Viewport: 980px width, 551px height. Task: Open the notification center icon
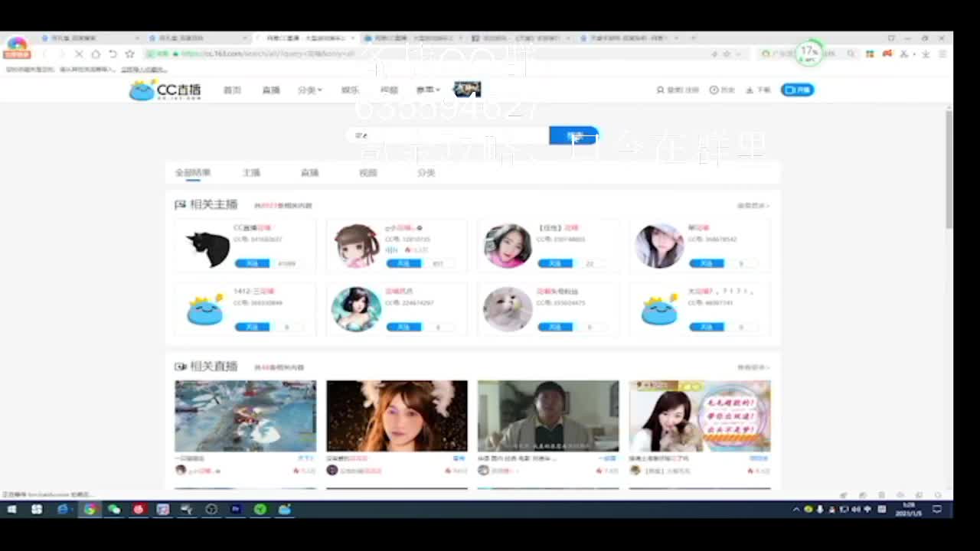pyautogui.click(x=937, y=509)
